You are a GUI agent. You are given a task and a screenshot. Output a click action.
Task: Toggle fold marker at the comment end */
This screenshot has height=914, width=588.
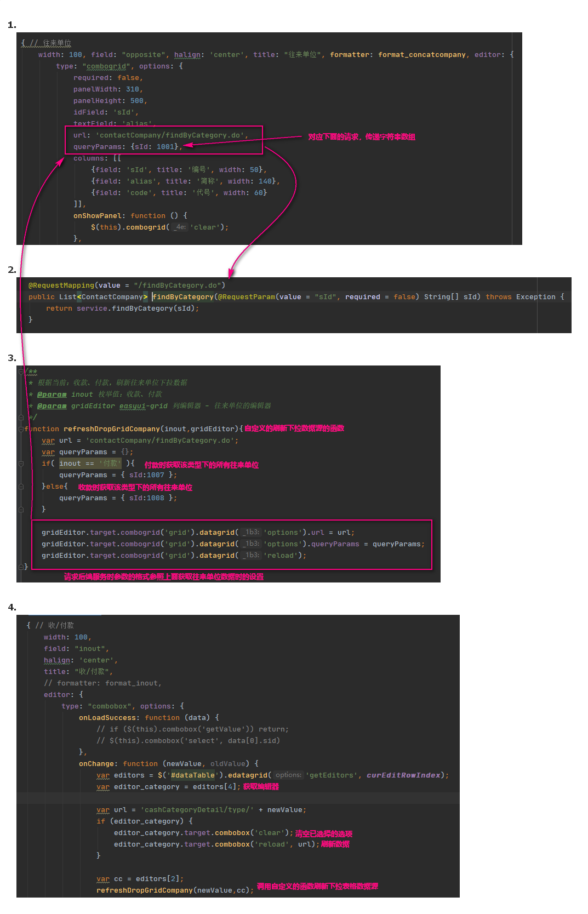21,417
